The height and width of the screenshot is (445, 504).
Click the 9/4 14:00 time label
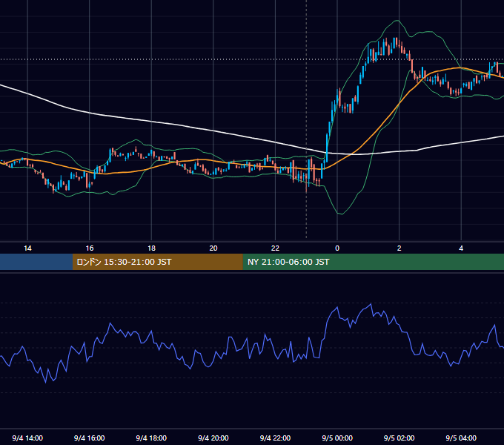[x=27, y=438]
